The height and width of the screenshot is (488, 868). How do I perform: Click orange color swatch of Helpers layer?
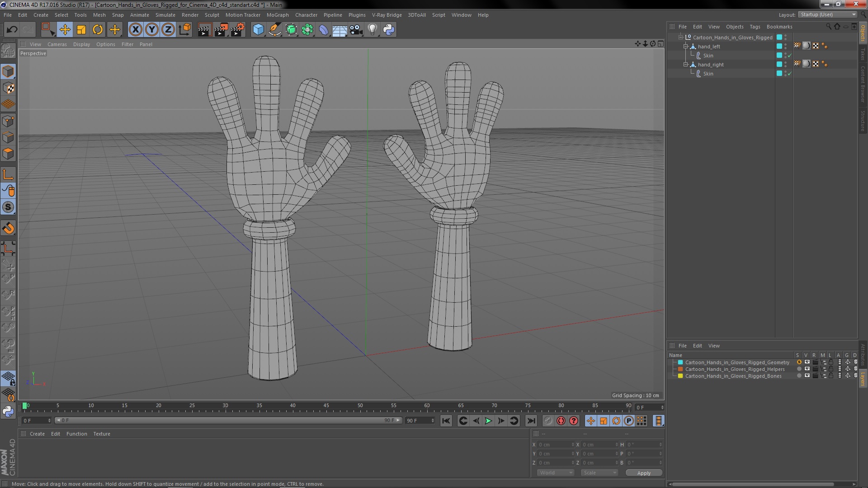(680, 369)
